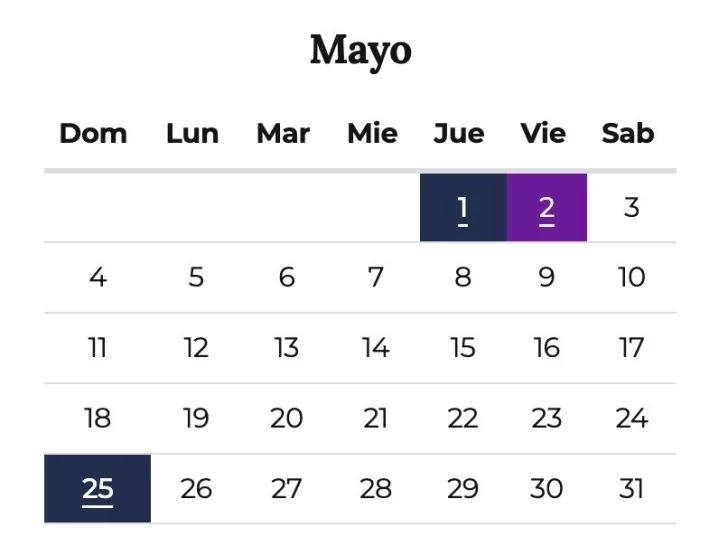
Task: Open the highlighted May 1 date
Action: 463,208
